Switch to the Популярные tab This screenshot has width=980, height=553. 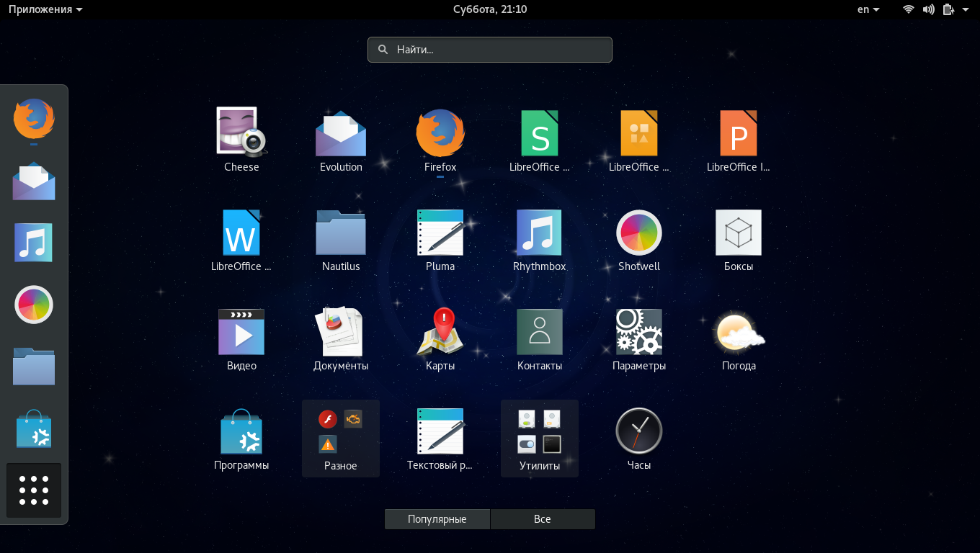pos(437,519)
